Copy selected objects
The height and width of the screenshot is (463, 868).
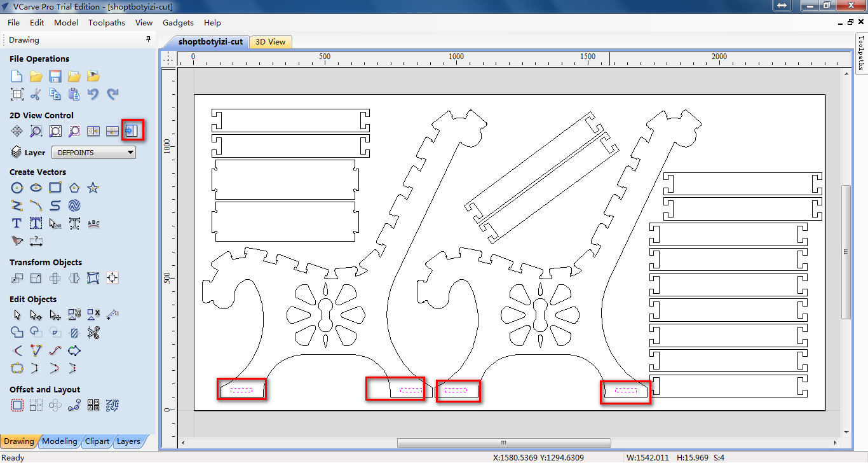click(x=55, y=94)
